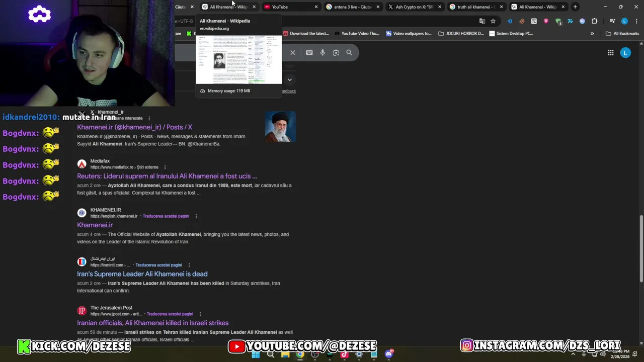
Task: Click the page vertical scrollbar thumb
Action: [x=641, y=249]
